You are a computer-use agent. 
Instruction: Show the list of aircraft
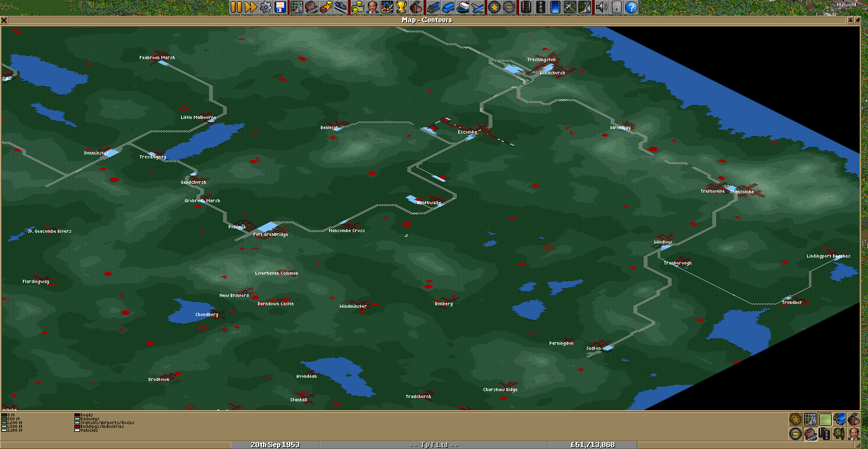point(478,8)
